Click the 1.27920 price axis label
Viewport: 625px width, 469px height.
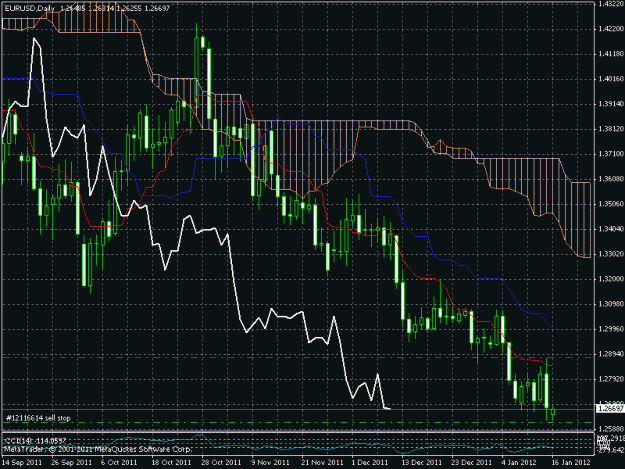click(610, 379)
